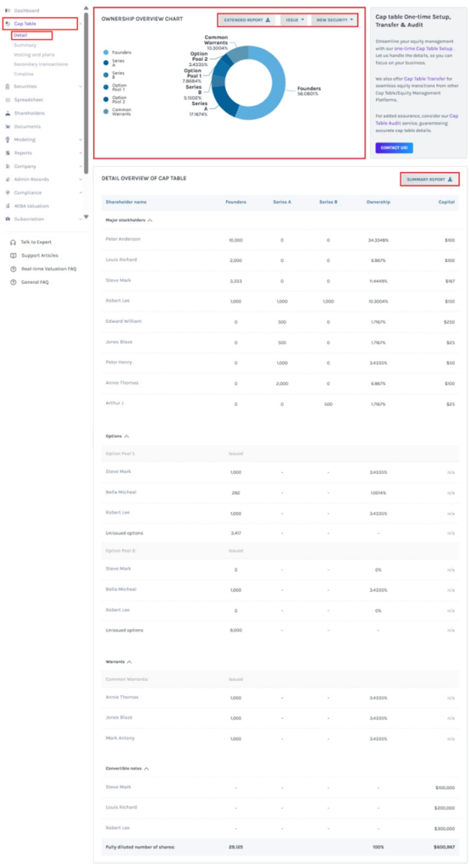This screenshot has width=470, height=868.
Task: Click the Capital column header
Action: coord(447,202)
